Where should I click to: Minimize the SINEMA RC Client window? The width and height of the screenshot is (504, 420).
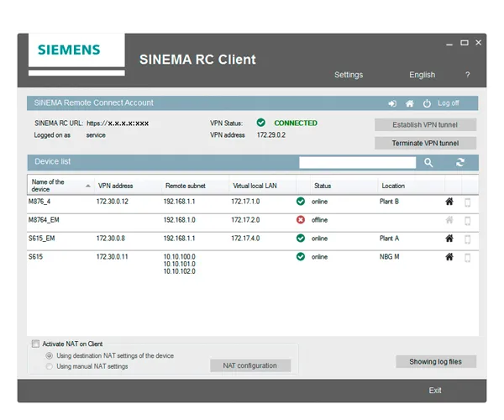click(449, 44)
